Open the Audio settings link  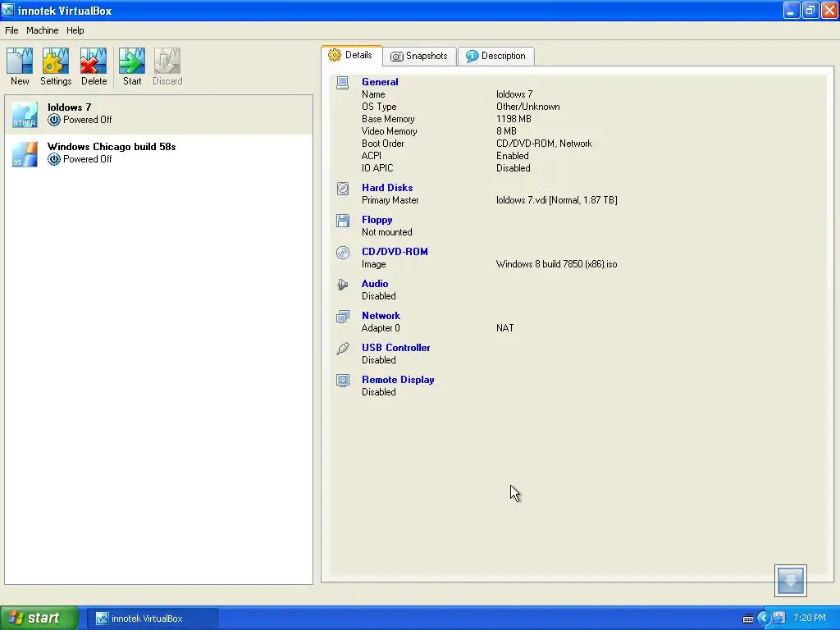[x=374, y=284]
